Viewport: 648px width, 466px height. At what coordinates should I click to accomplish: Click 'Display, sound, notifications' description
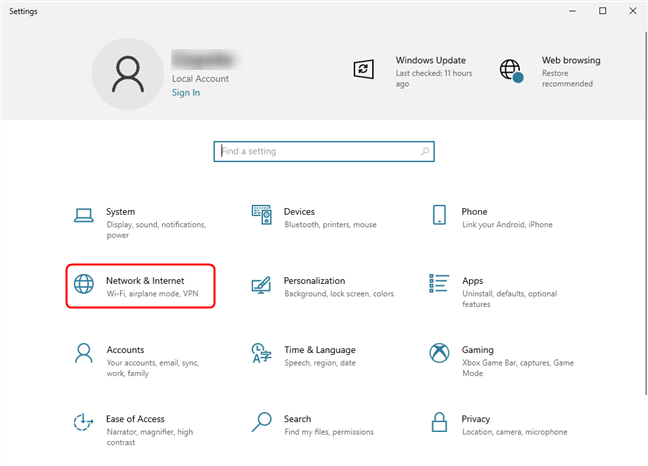(x=156, y=229)
